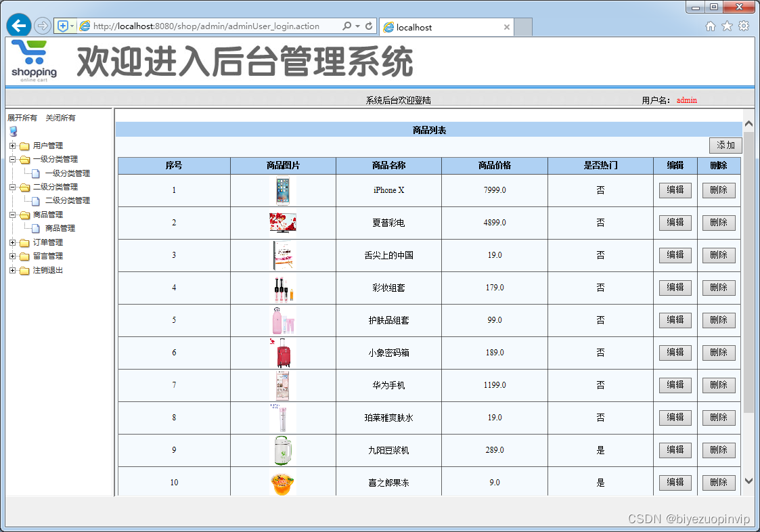
Task: Delete the iPhone X product
Action: (x=719, y=190)
